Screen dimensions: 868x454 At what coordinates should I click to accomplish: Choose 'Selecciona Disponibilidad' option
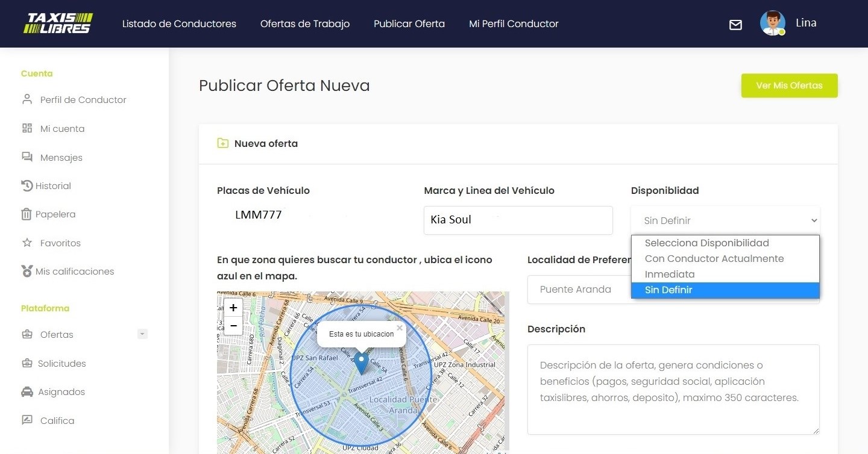click(725, 243)
